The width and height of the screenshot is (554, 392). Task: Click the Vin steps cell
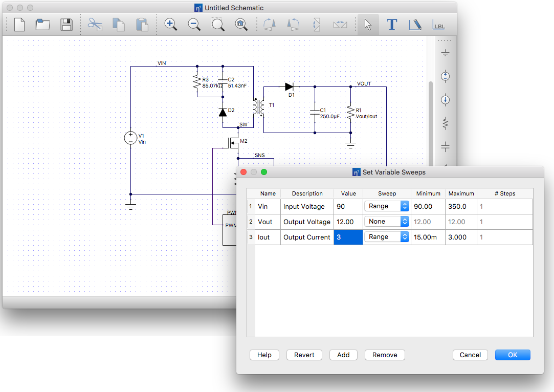505,206
